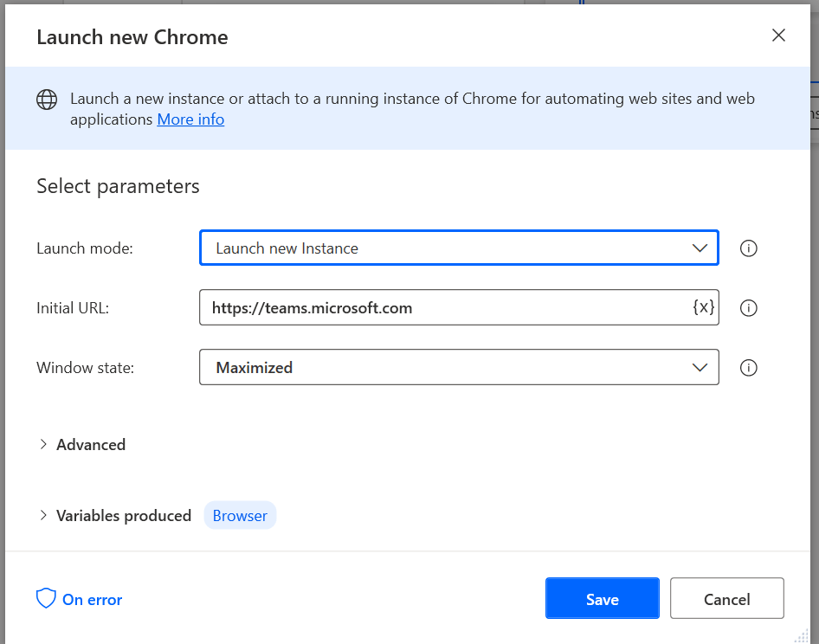Viewport: 819px width, 644px height.
Task: Insert variable using the {x} icon
Action: (703, 307)
